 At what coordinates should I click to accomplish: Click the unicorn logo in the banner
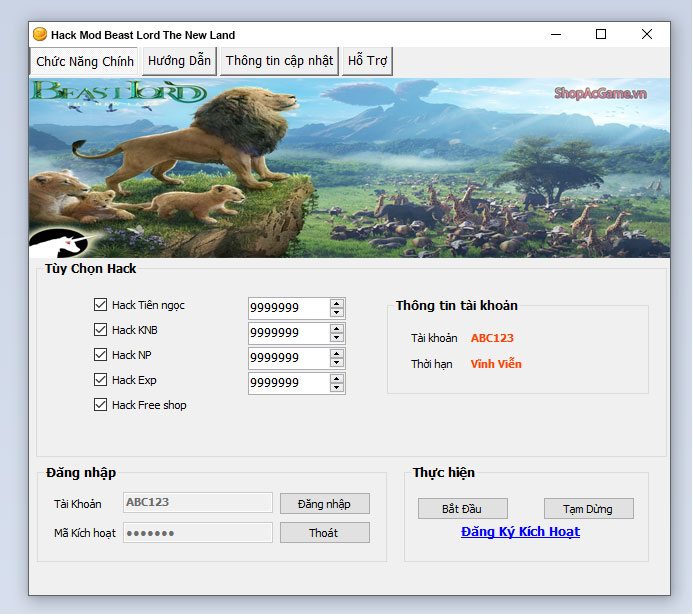pos(62,243)
